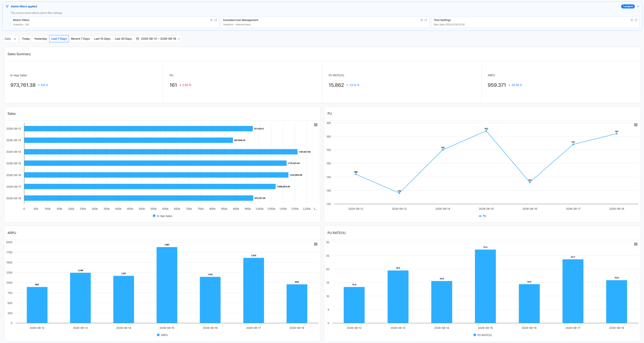Click the funnel icon beside Admin filters applied

pyautogui.click(x=7, y=7)
